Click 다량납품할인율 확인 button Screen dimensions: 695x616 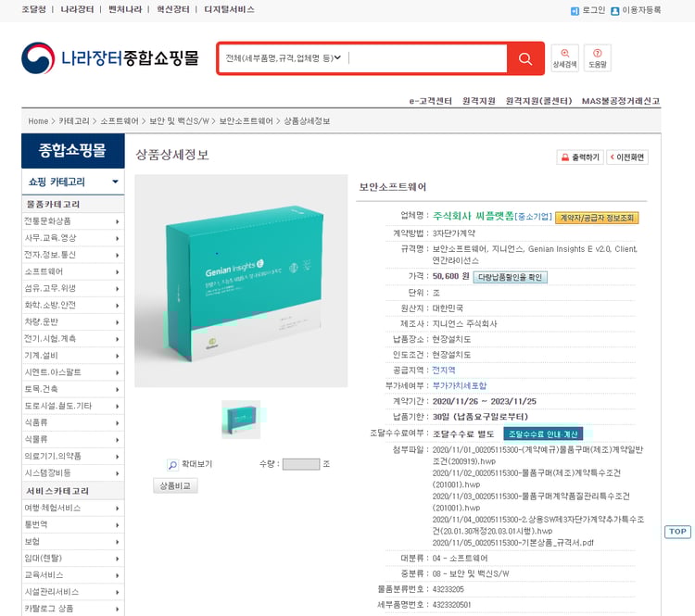[x=511, y=277]
